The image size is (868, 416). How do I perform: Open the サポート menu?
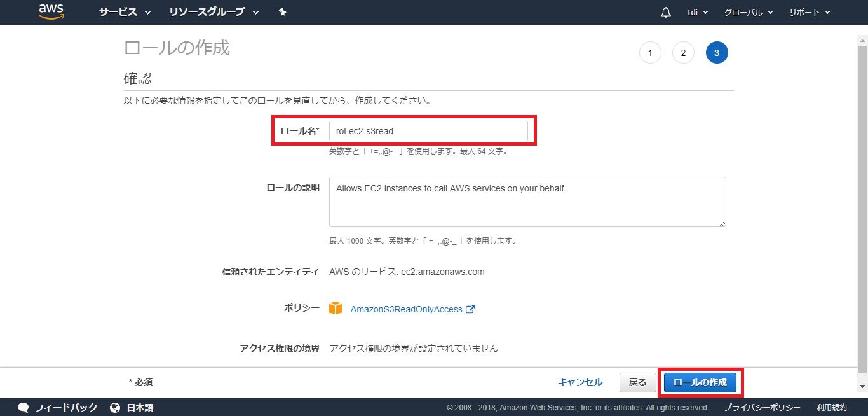(809, 12)
